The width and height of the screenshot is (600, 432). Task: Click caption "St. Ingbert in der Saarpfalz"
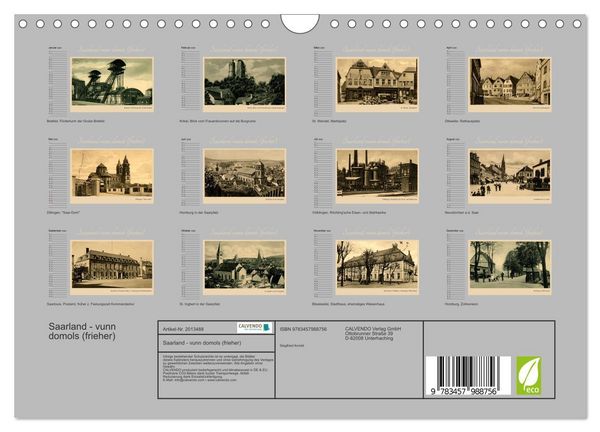(x=199, y=304)
